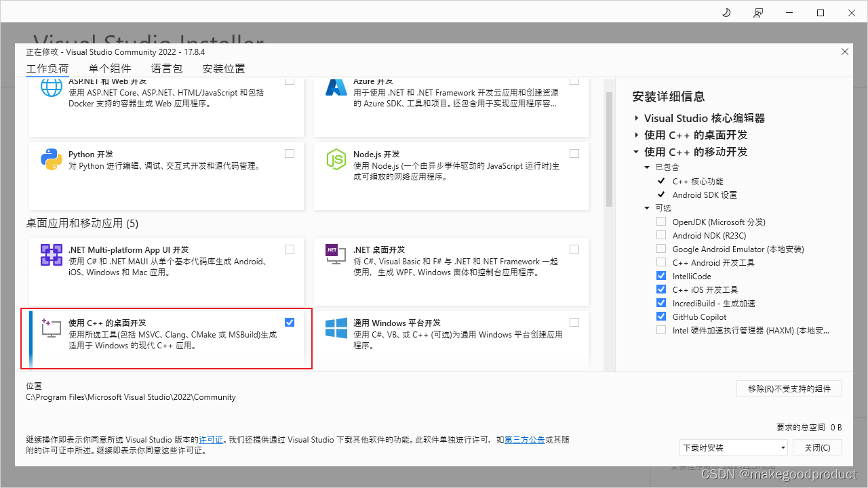
Task: Open the 许可证 license link
Action: coord(211,440)
